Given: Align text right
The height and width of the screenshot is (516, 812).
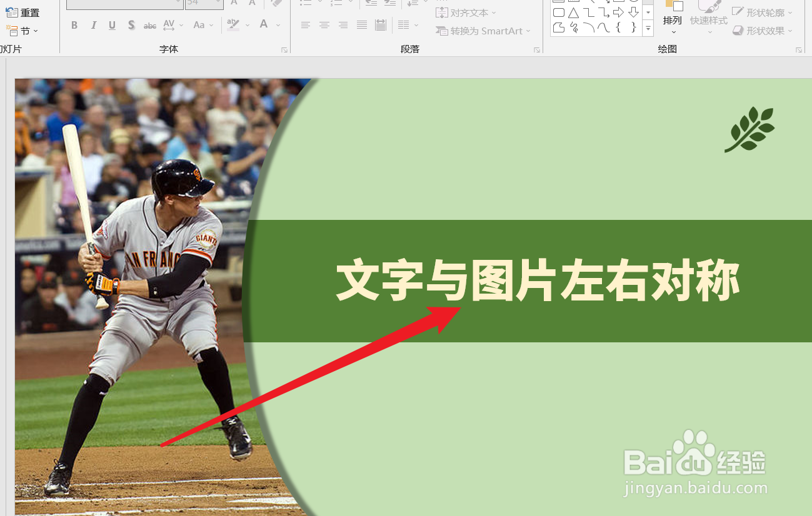Looking at the screenshot, I should (x=343, y=25).
